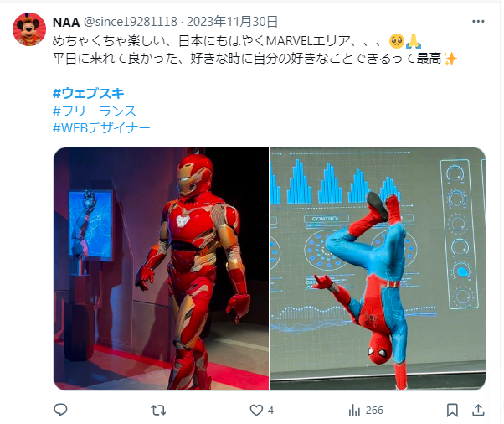This screenshot has height=424, width=504.
Task: Open the 2023年11月30日 post date link
Action: coord(232,22)
